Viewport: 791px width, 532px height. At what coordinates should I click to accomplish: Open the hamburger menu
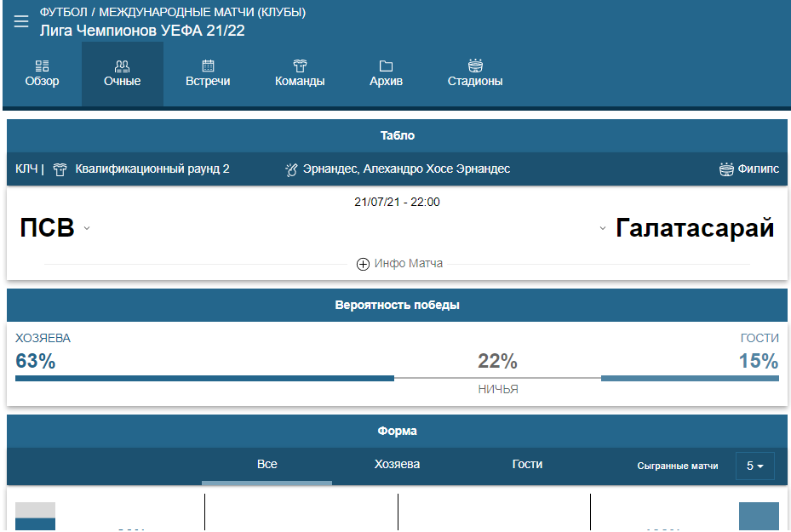click(21, 21)
